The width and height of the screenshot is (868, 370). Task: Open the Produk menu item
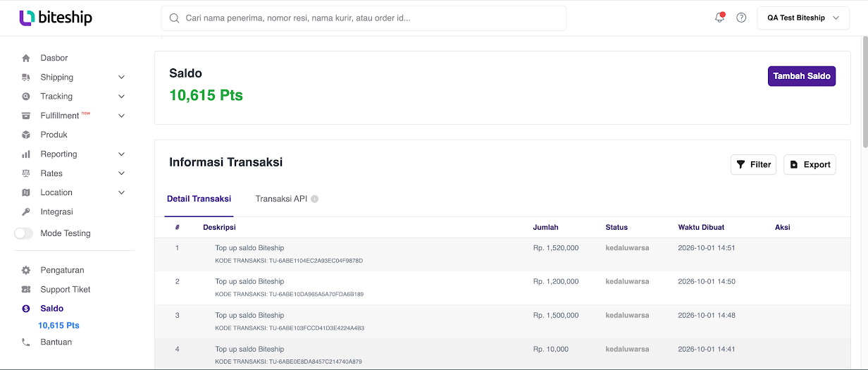[x=54, y=135]
